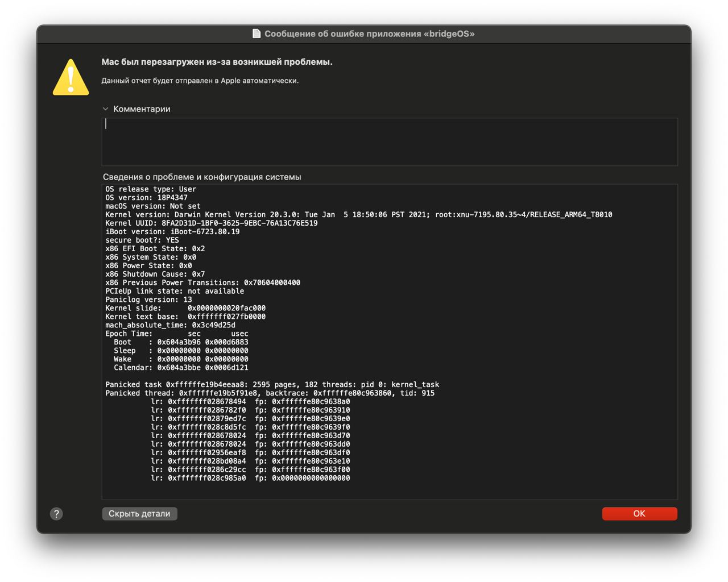Click backtrace line with lr 0xfffffff028bd08a4
Image resolution: width=728 pixels, height=582 pixels.
(x=251, y=462)
